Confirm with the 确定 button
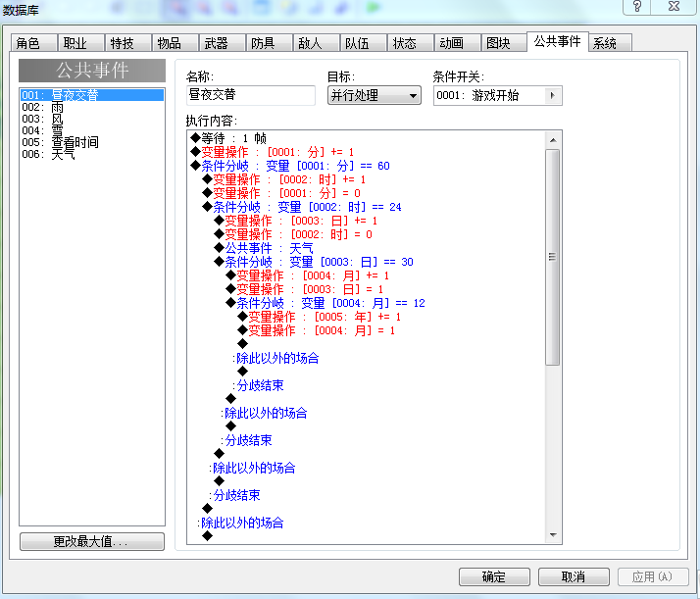 (494, 576)
